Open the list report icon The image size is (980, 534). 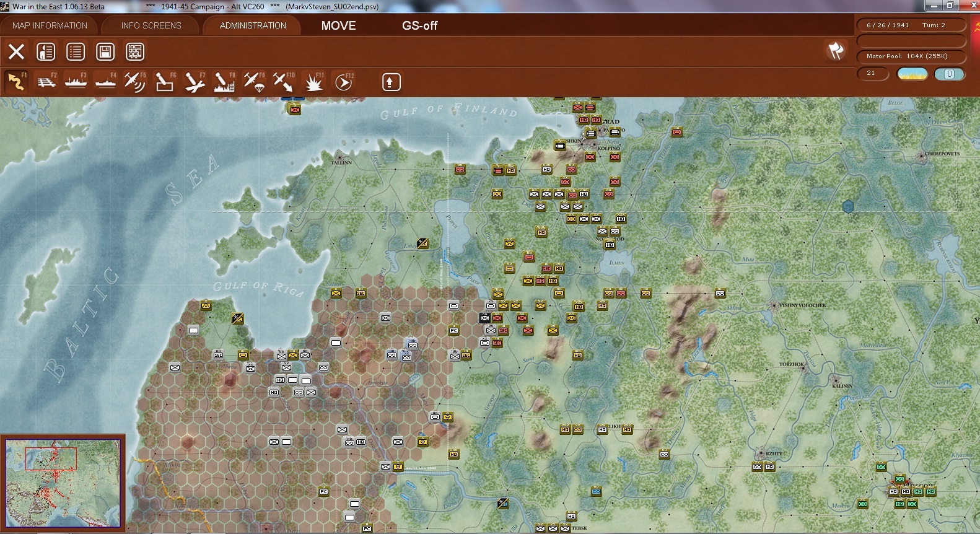(x=76, y=51)
